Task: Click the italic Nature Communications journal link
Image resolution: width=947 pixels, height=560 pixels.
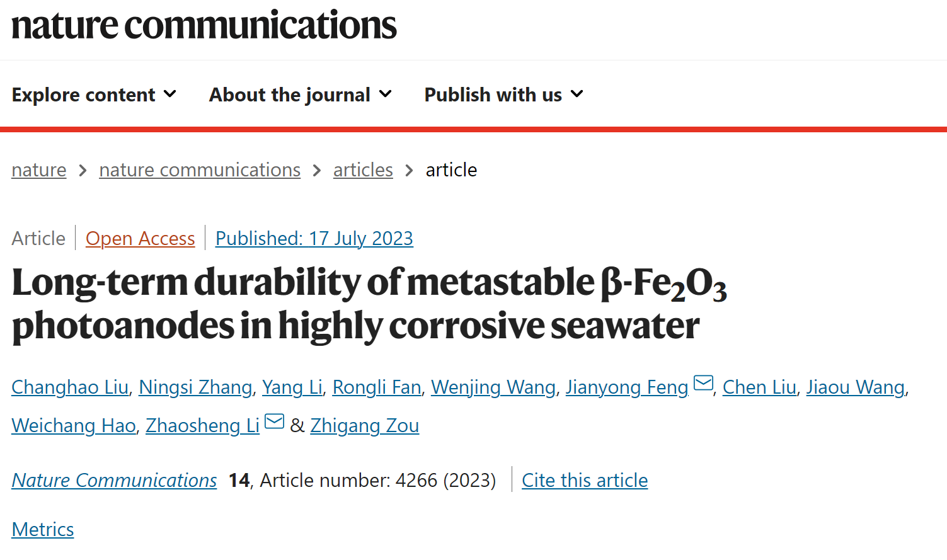Action: tap(114, 481)
